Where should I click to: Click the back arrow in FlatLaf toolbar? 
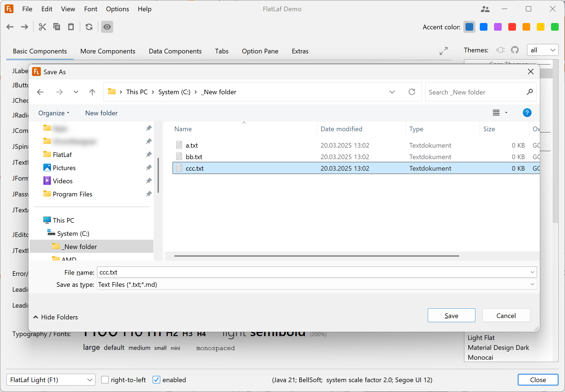(10, 27)
